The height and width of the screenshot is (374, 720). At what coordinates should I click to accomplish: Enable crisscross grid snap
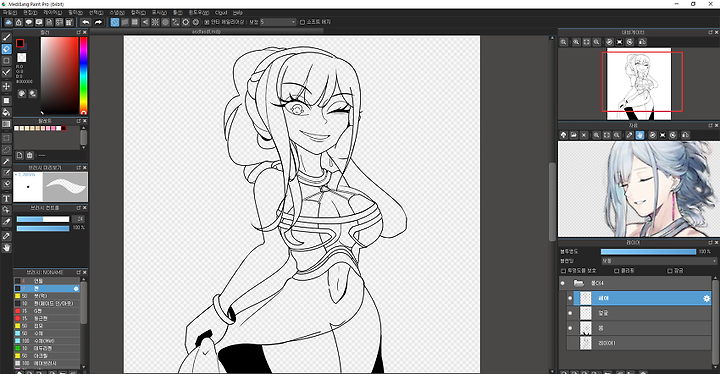tap(135, 22)
